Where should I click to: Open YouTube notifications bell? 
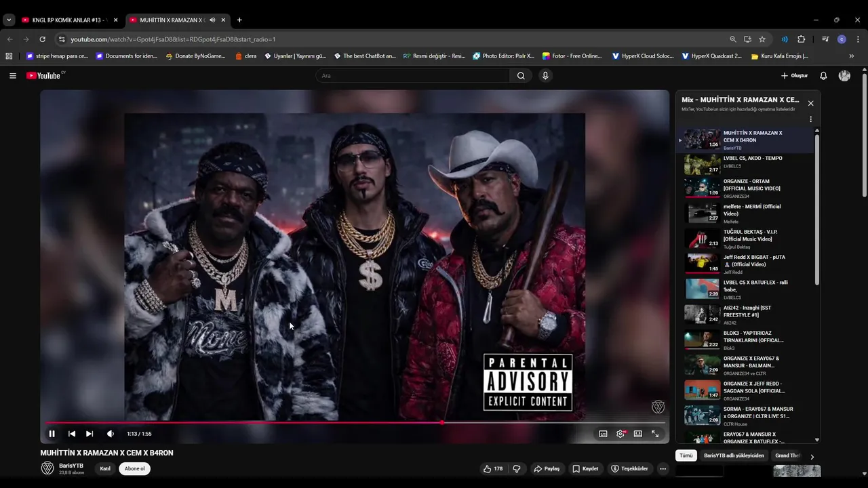coord(823,76)
